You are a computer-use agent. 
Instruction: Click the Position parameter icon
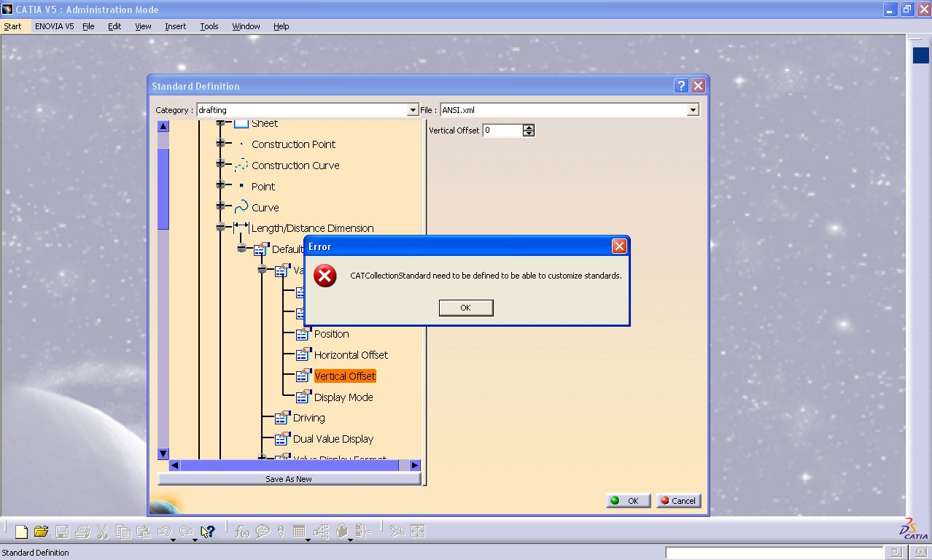click(x=303, y=334)
